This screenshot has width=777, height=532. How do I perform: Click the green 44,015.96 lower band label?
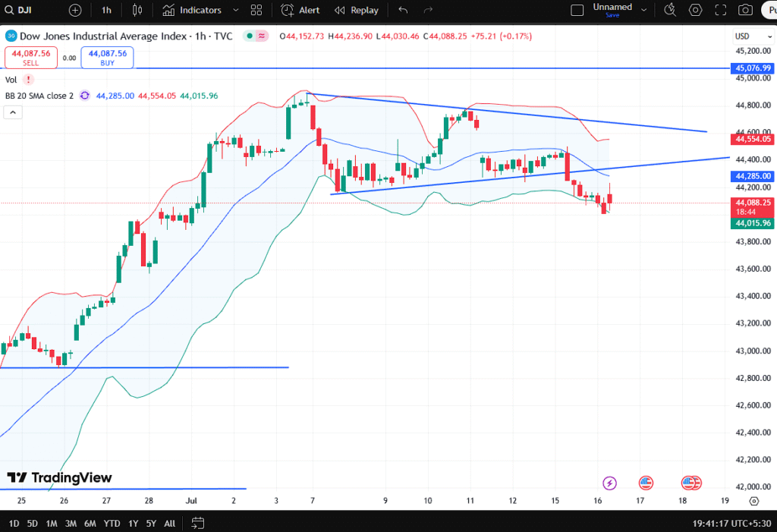tap(752, 223)
